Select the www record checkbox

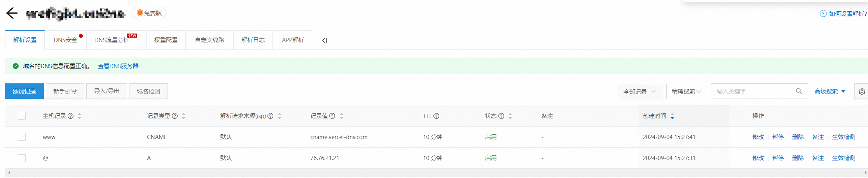22,137
